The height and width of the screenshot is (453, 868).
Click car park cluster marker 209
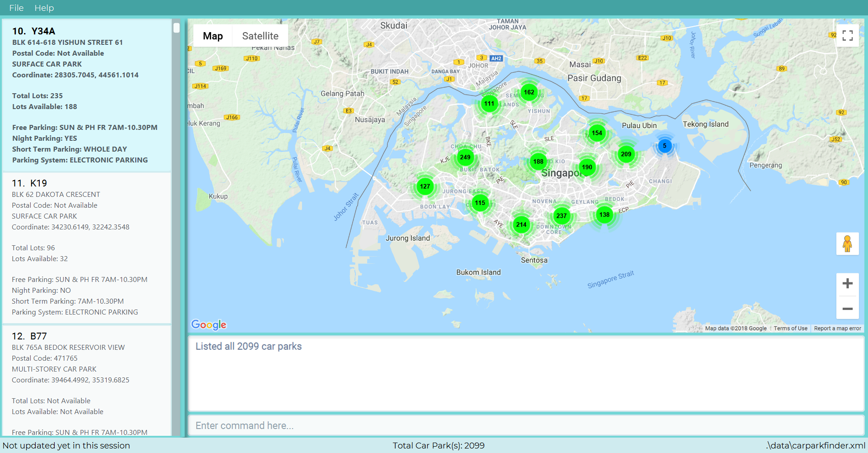(x=626, y=154)
